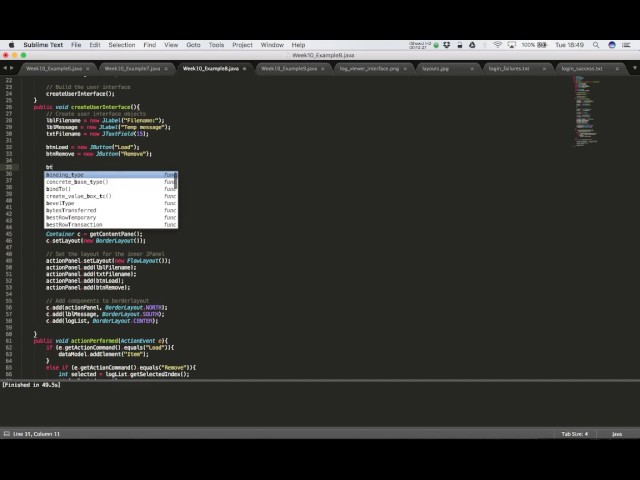Image resolution: width=640 pixels, height=480 pixels.
Task: Click the green recording status dot
Action: tap(436, 45)
